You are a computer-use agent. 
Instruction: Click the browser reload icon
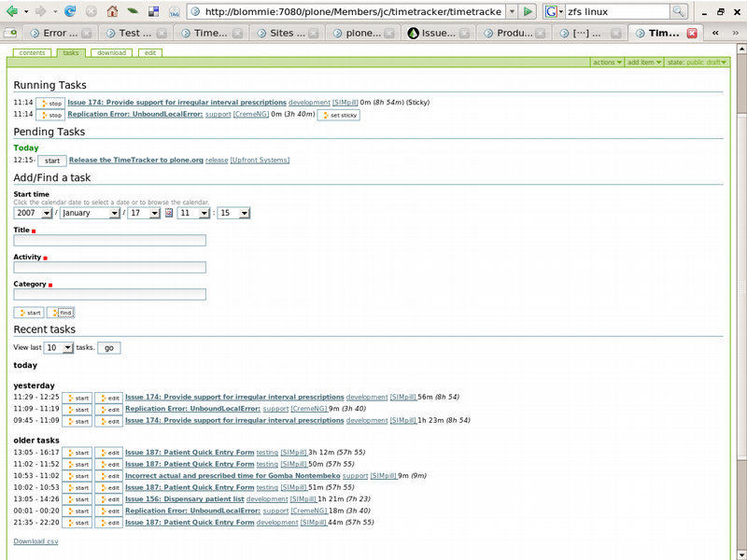(71, 12)
